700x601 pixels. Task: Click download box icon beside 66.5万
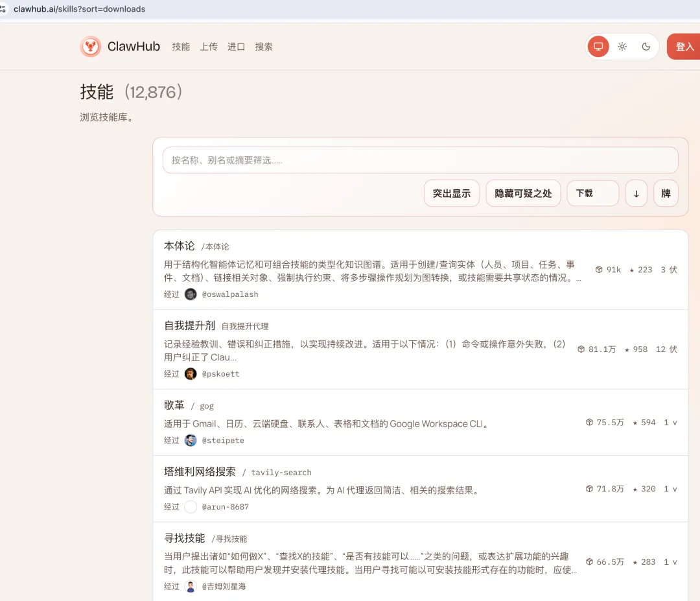(589, 561)
